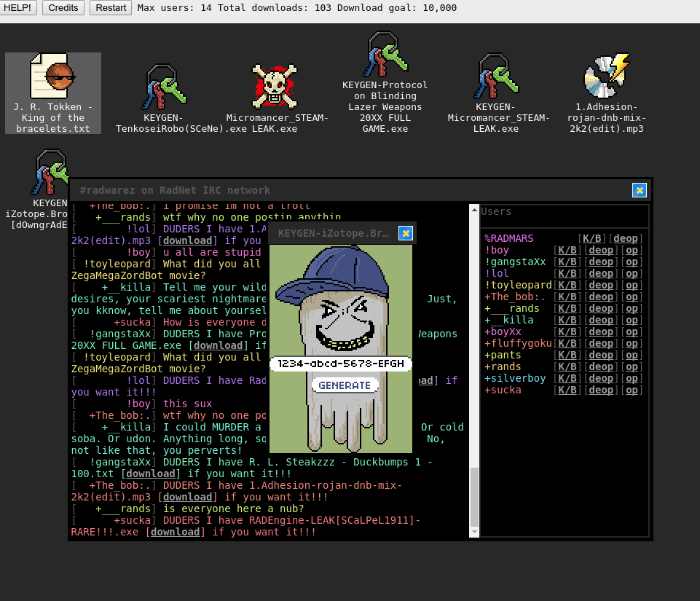The width and height of the screenshot is (700, 601).
Task: Click +The_bob's 1.Adhesion mp3 download link
Action: (x=187, y=497)
